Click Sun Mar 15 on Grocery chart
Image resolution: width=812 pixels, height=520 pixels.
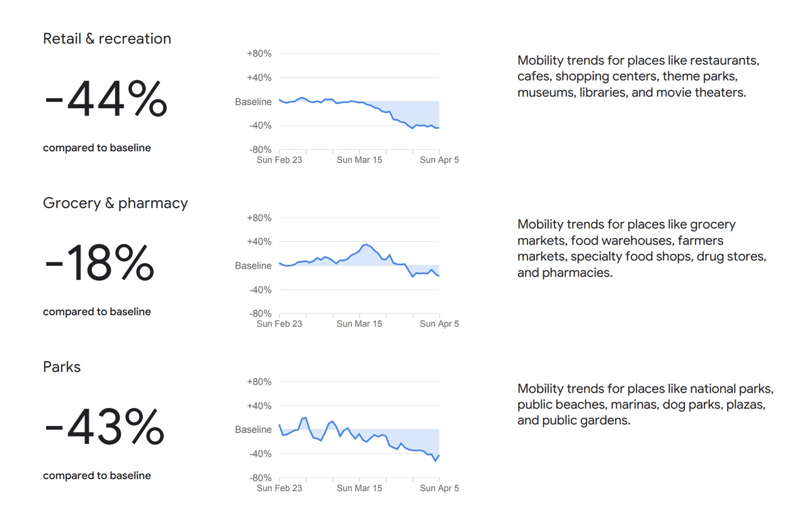[359, 324]
